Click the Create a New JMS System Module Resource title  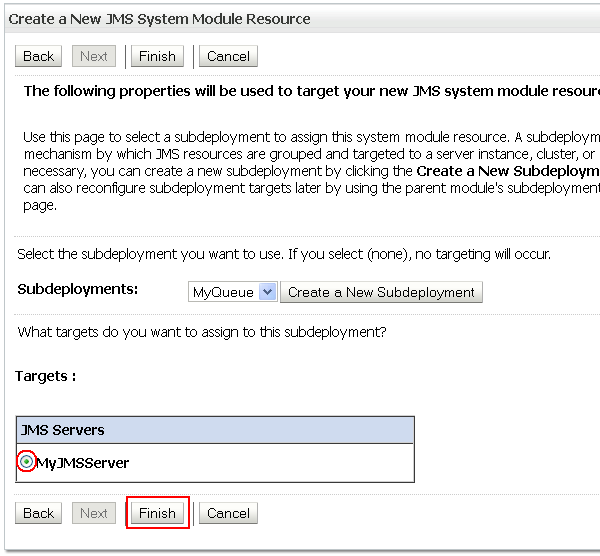[160, 19]
